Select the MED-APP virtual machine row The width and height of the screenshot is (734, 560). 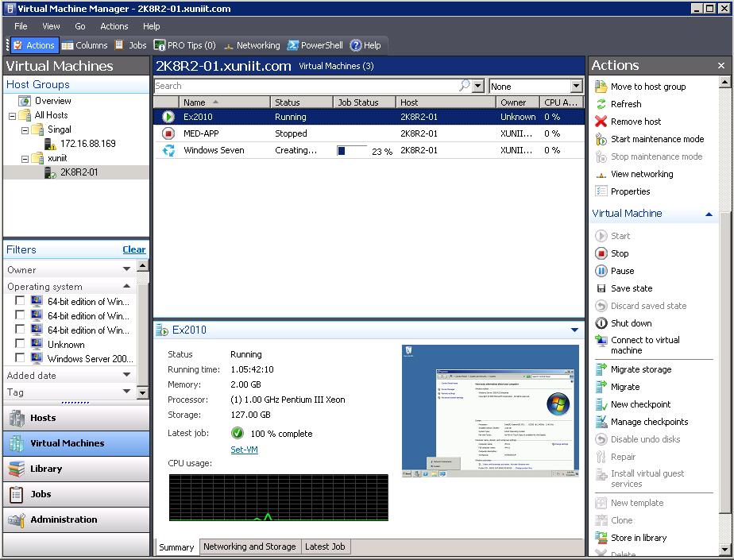369,133
